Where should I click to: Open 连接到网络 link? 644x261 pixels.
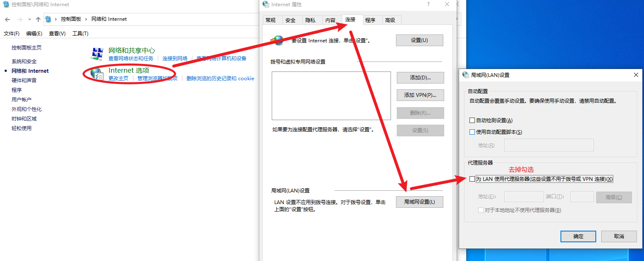pos(175,59)
